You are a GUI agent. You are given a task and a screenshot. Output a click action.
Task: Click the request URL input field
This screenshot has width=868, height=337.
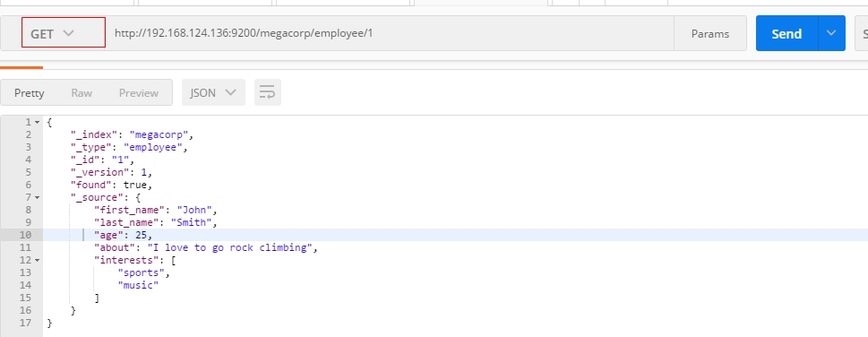pyautogui.click(x=390, y=33)
